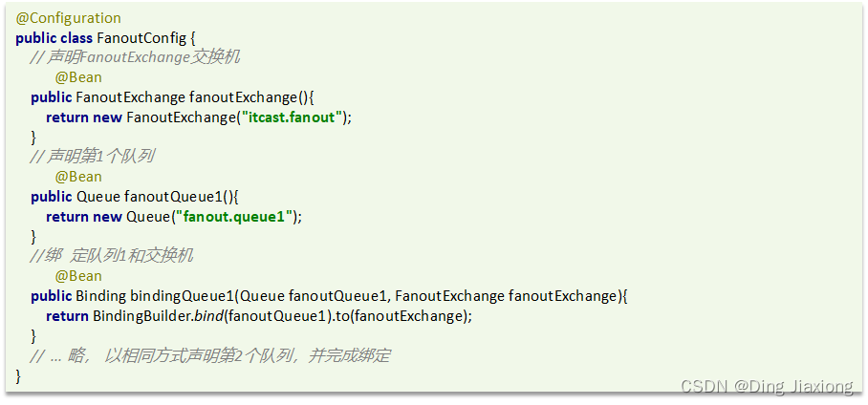Click @Bean above the fanoutExchange method
The height and width of the screenshot is (405, 868).
point(78,77)
